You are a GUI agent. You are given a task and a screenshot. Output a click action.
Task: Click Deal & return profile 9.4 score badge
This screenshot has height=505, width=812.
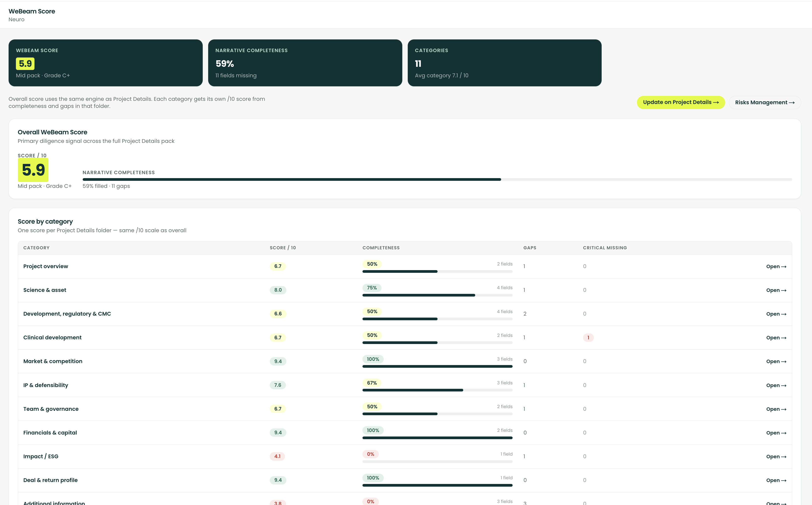(x=278, y=480)
